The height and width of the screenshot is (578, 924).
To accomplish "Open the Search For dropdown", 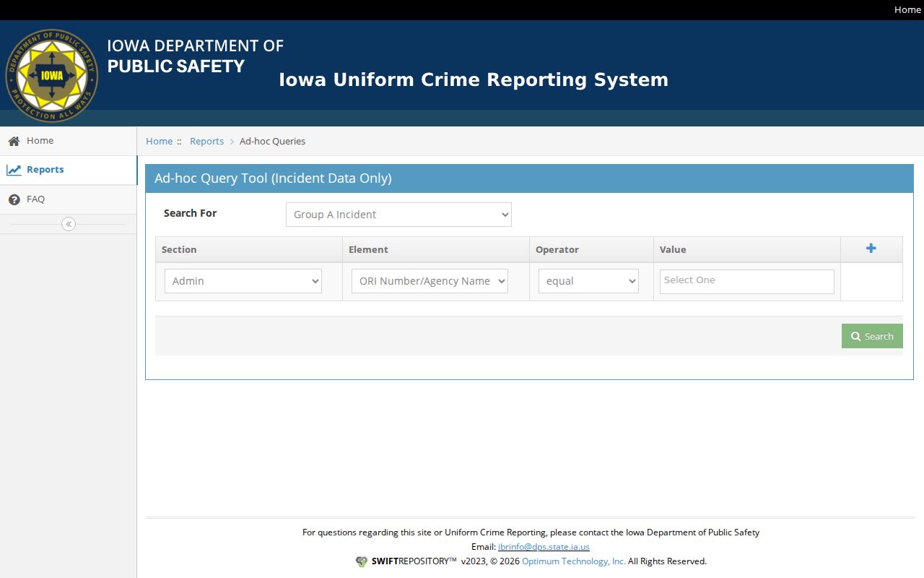I will coord(398,215).
